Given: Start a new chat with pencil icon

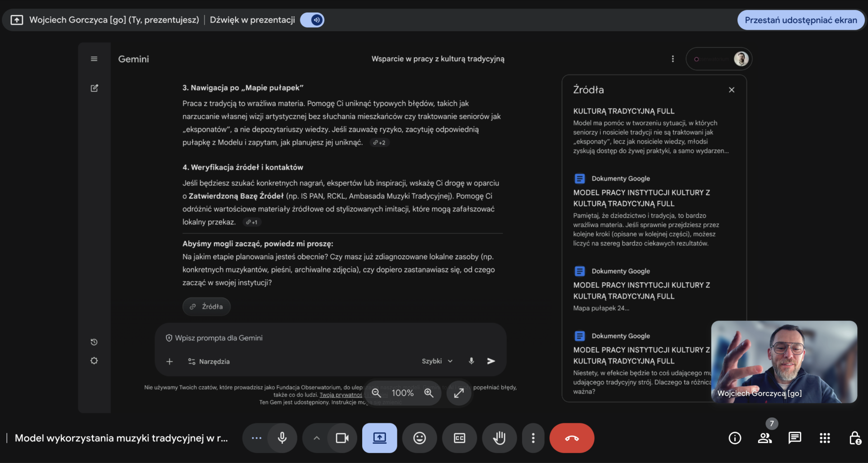Looking at the screenshot, I should tap(94, 88).
